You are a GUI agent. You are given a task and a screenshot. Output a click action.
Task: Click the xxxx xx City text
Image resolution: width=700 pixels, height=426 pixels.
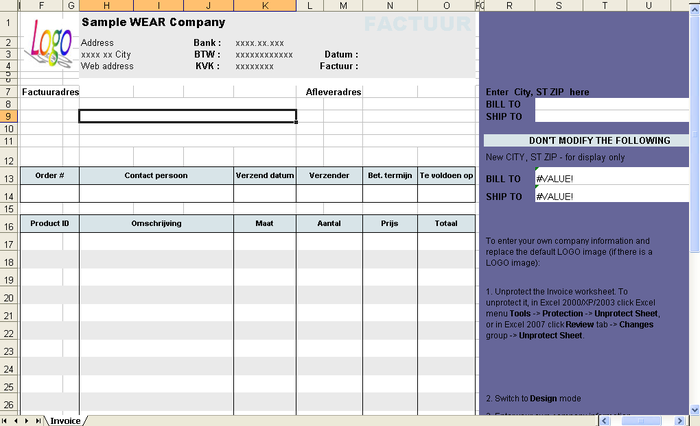pyautogui.click(x=106, y=54)
